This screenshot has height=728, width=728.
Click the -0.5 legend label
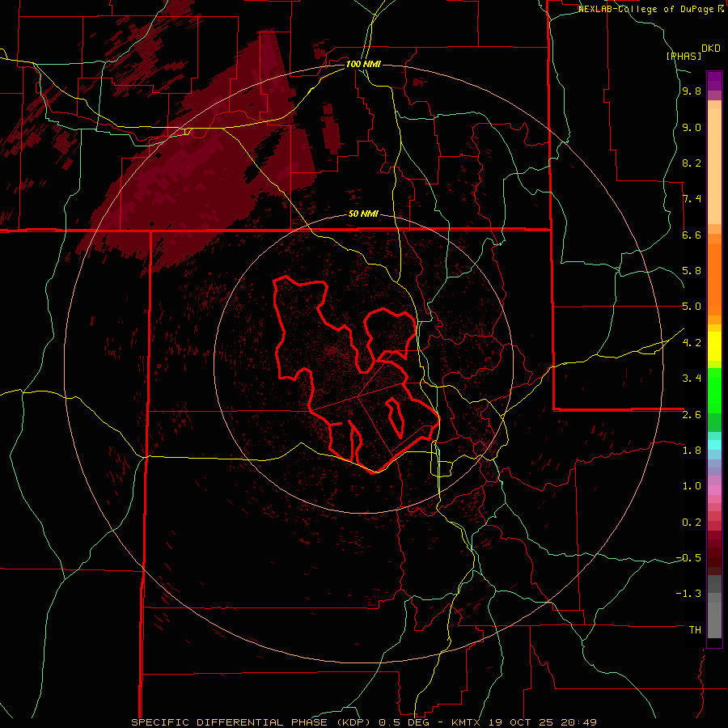click(x=688, y=557)
